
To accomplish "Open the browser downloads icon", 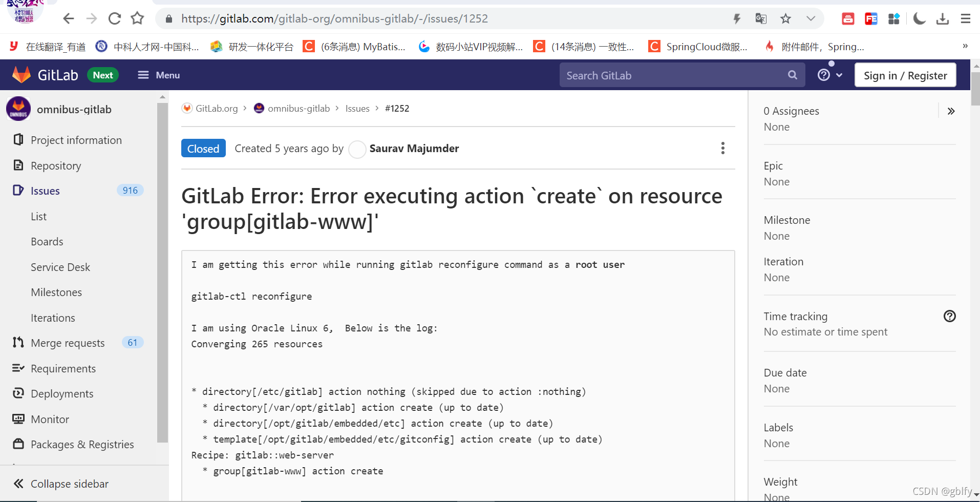I will pyautogui.click(x=943, y=19).
